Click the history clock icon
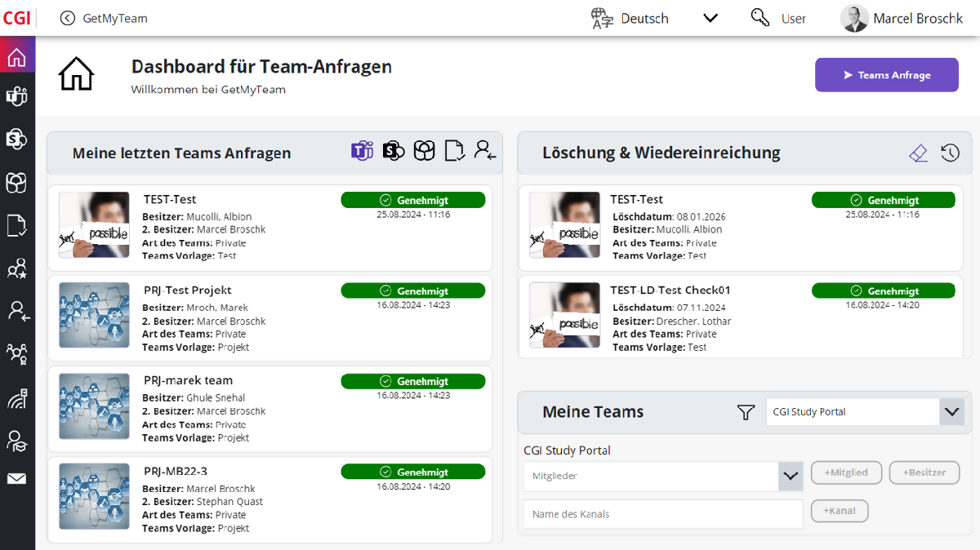980x550 pixels. (x=950, y=153)
